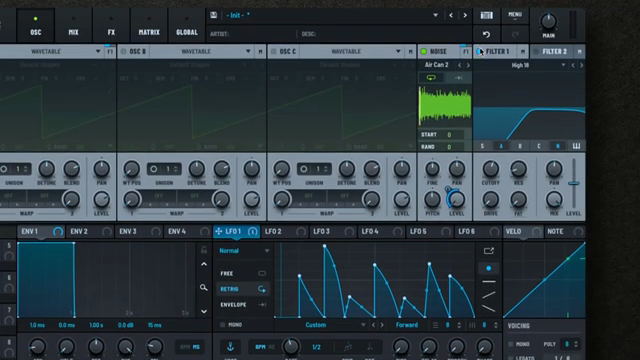This screenshot has height=360, width=640.
Task: Click the envelope scroll up chevron
Action: click(x=204, y=264)
